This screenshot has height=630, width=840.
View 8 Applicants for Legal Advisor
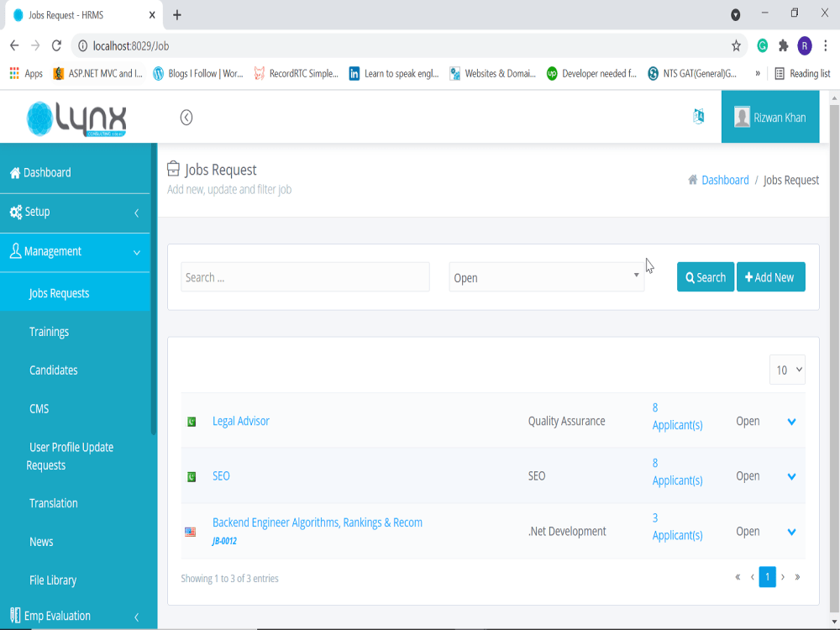[x=677, y=417]
